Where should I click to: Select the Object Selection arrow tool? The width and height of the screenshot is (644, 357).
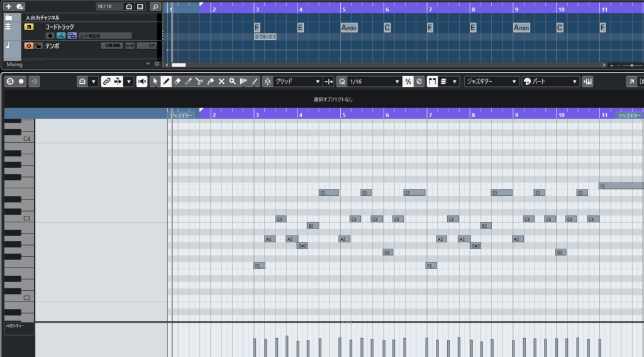155,81
